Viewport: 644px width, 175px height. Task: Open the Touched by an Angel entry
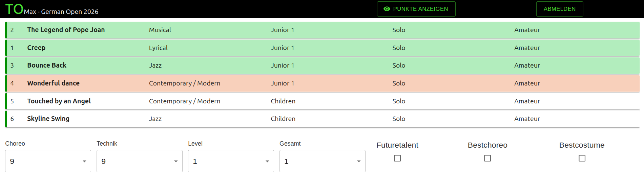(x=59, y=101)
